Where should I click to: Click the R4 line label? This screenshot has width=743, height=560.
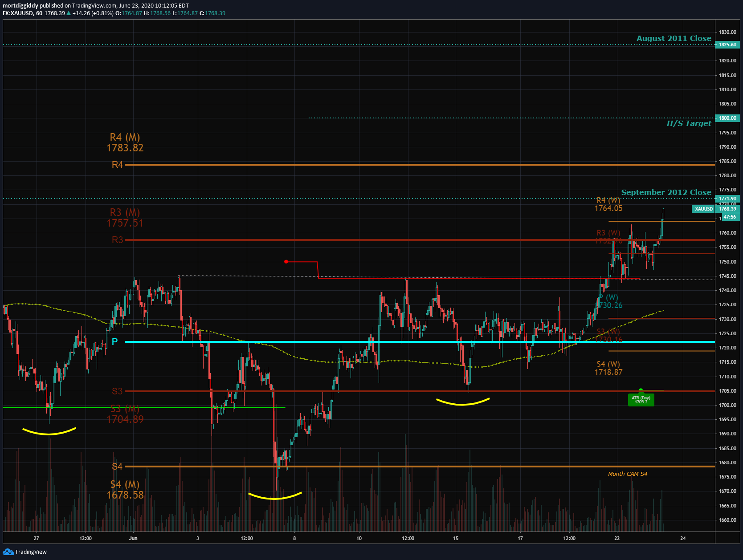coord(117,165)
